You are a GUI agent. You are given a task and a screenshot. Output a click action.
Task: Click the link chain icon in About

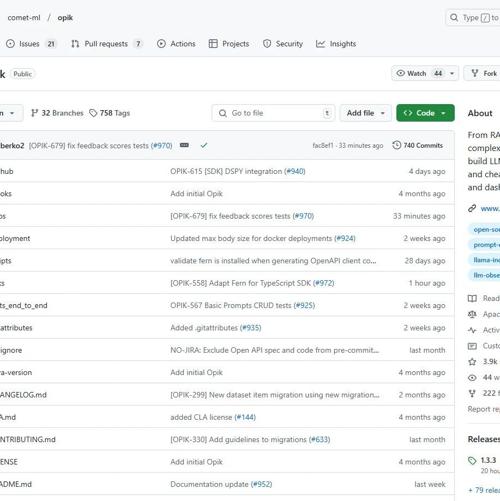point(472,209)
